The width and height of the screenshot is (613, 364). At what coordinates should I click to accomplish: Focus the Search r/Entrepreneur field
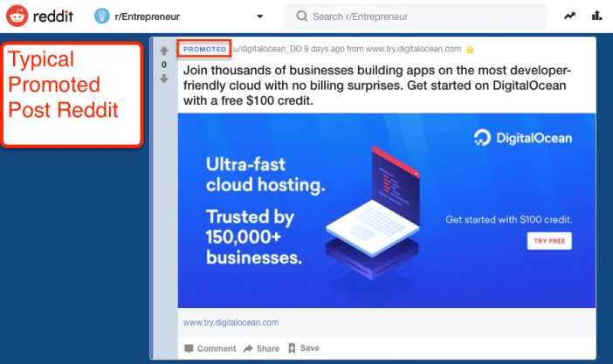point(416,17)
